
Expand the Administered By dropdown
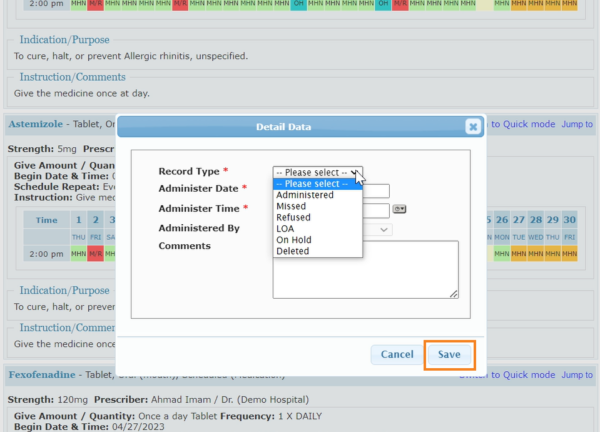[x=383, y=230]
